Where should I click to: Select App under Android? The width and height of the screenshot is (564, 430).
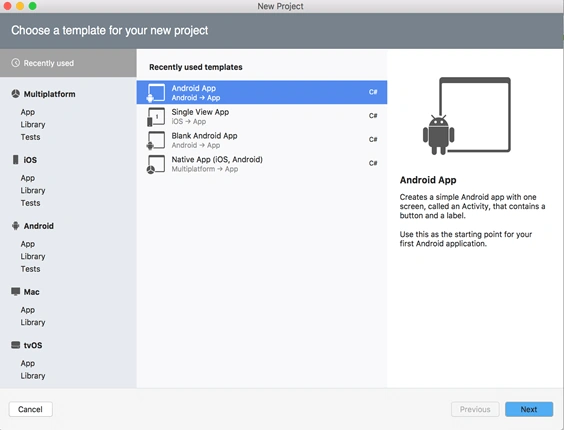(28, 244)
